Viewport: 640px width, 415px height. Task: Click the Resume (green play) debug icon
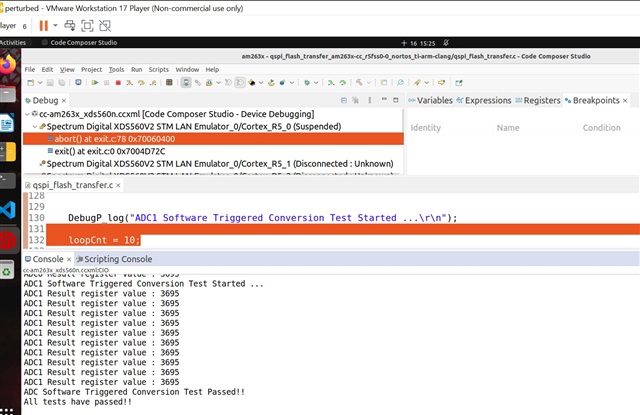coord(95,82)
